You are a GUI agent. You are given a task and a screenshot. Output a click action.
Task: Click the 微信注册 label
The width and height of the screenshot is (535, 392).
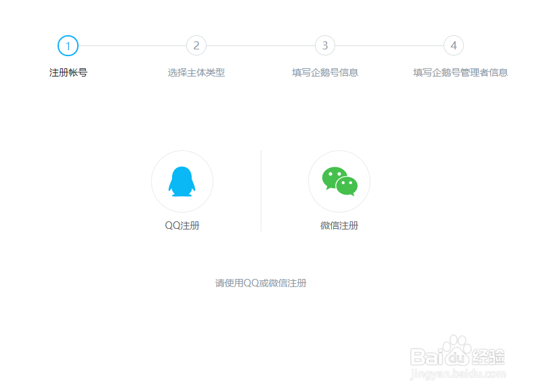[x=339, y=225]
